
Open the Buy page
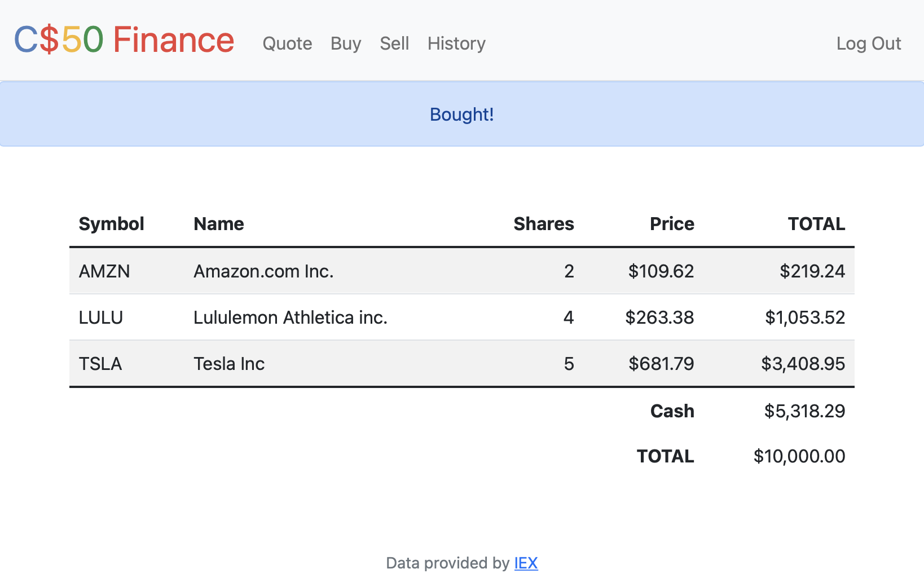pyautogui.click(x=346, y=43)
